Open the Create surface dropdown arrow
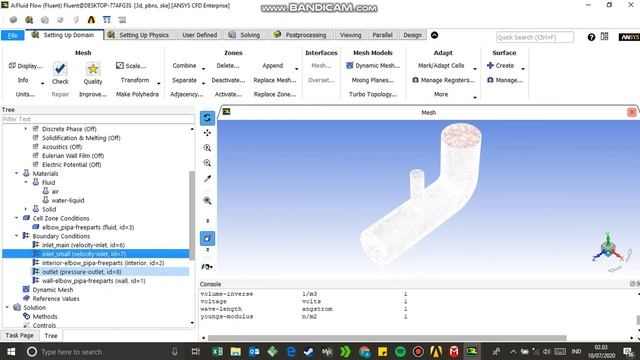640x360 pixels. 523,69
